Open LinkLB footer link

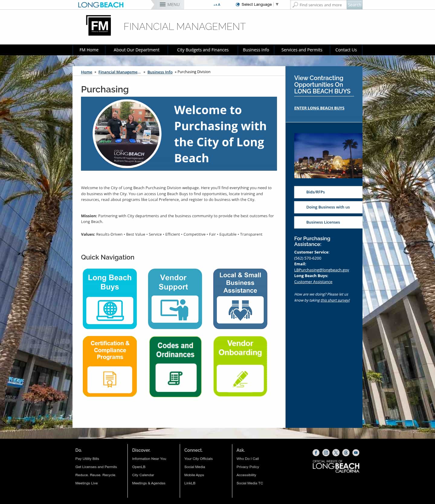pos(190,483)
